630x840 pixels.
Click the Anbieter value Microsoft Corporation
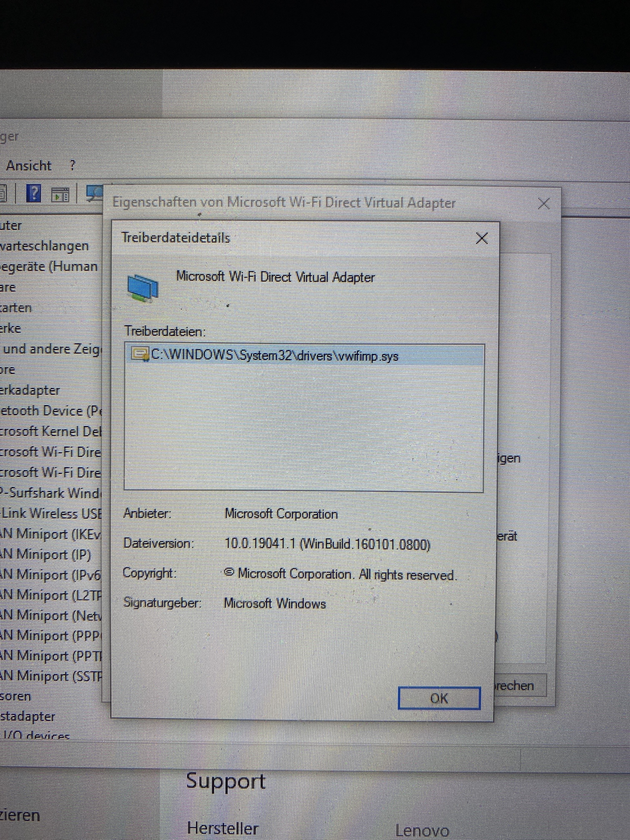(281, 514)
